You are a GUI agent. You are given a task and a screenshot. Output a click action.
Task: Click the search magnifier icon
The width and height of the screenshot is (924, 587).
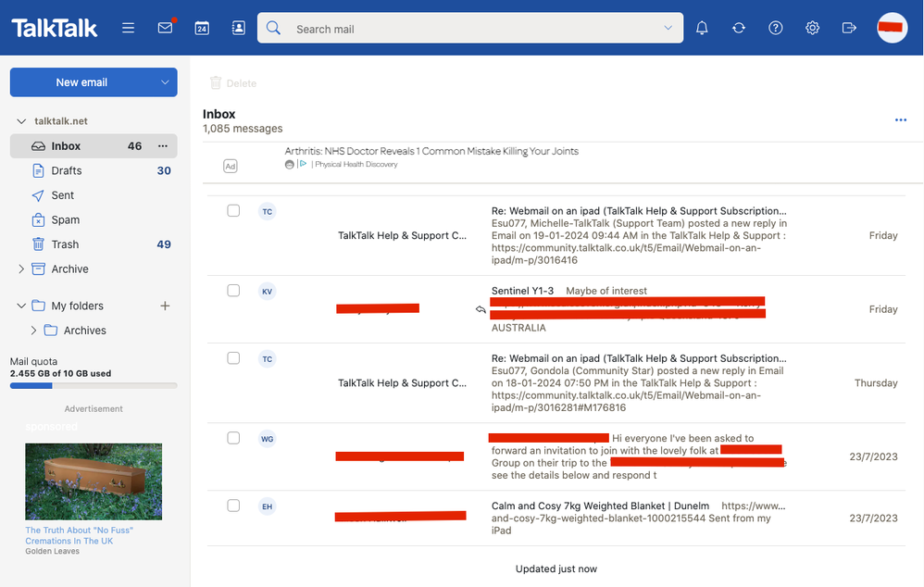[x=273, y=28]
